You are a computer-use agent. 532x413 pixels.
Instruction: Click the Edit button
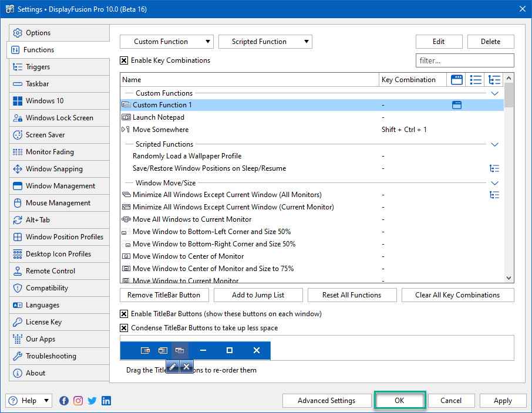(439, 42)
